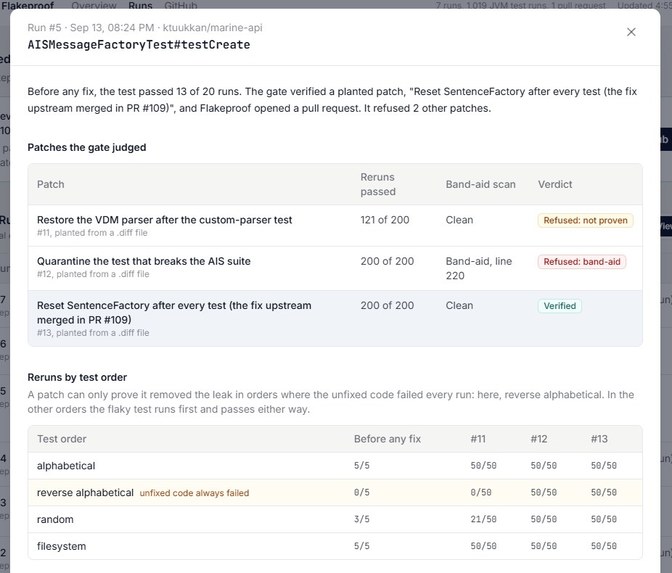Click the 'Band-aid, line 220' scan result
Viewport: 672px width, 573px height.
point(479,268)
